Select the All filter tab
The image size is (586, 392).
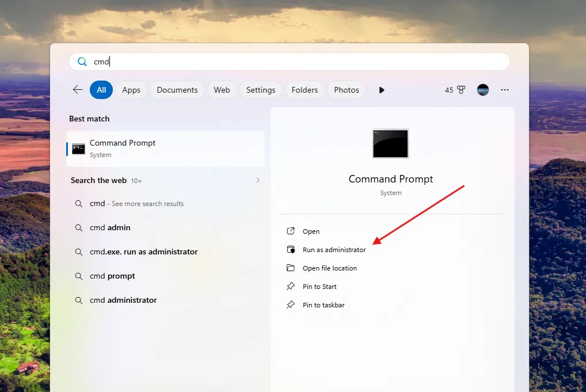[101, 90]
